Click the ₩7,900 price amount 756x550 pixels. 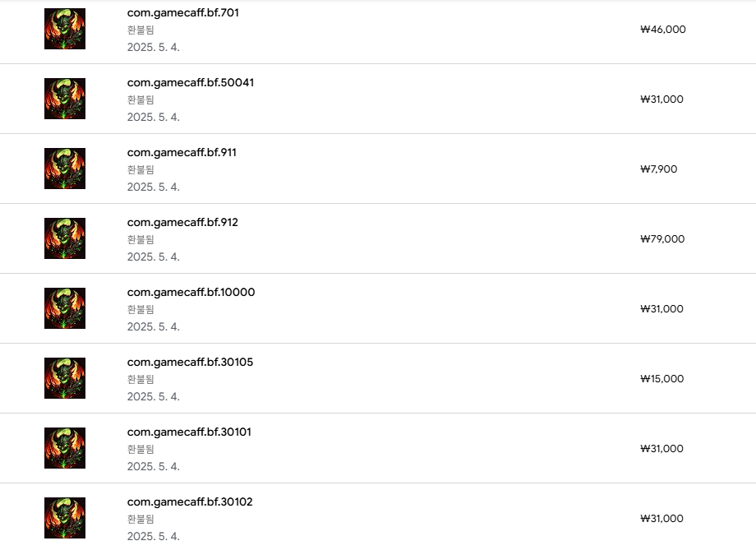click(x=659, y=169)
